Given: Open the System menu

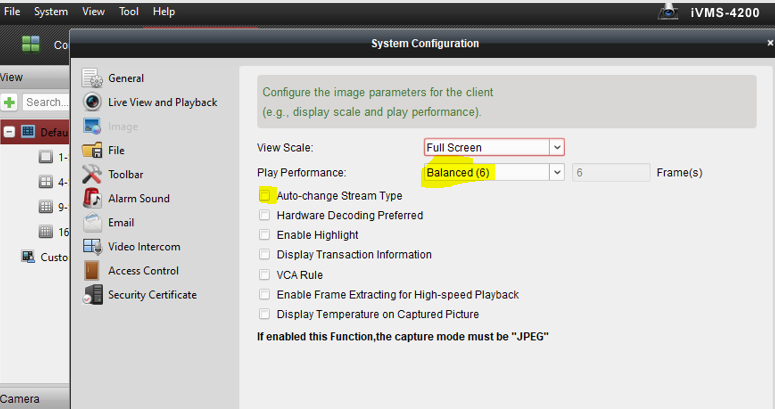Looking at the screenshot, I should pos(51,12).
